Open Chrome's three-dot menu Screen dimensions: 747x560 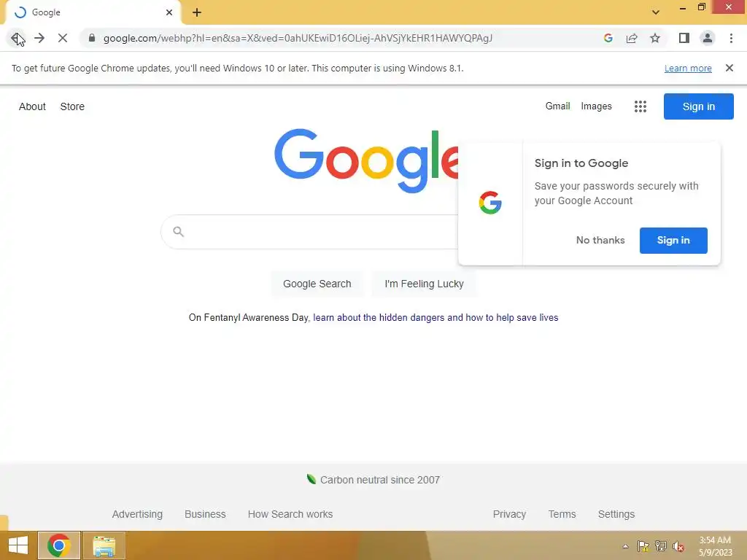731,38
